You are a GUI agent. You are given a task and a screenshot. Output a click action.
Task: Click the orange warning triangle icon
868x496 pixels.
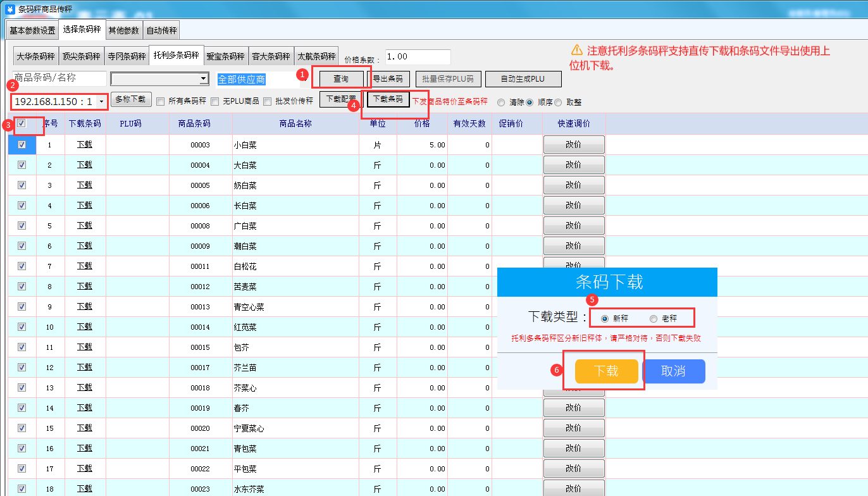(x=576, y=50)
